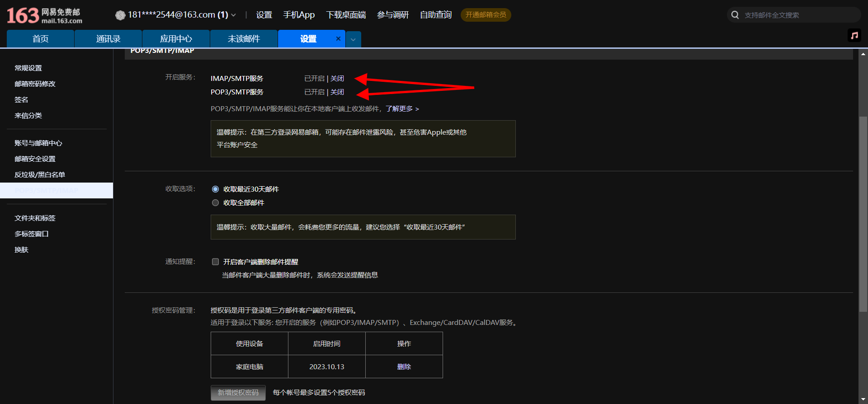
Task: Click the POP3/SMTP服务 label
Action: click(x=237, y=92)
